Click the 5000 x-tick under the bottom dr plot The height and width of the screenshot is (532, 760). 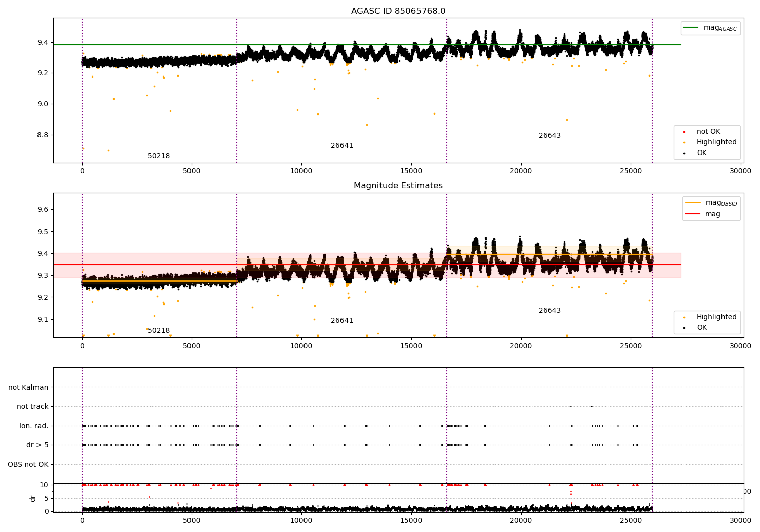point(192,520)
